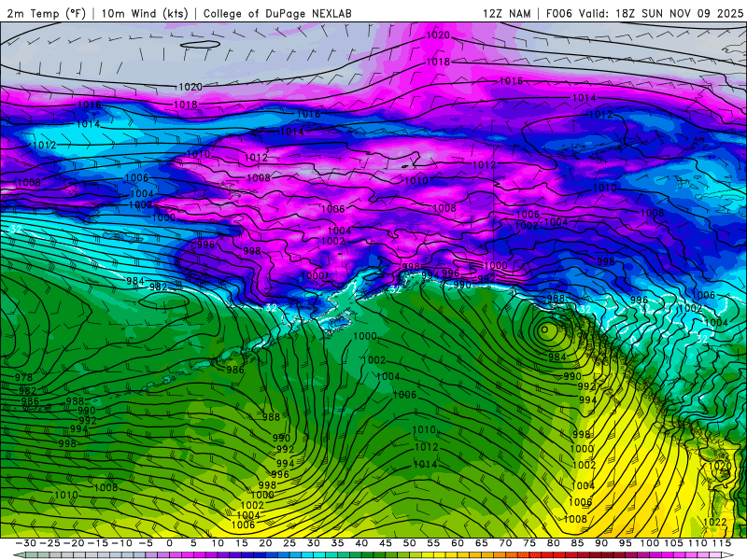Click the 65 label on temperature legend
Viewport: 747px width, 560px height.
[482, 543]
